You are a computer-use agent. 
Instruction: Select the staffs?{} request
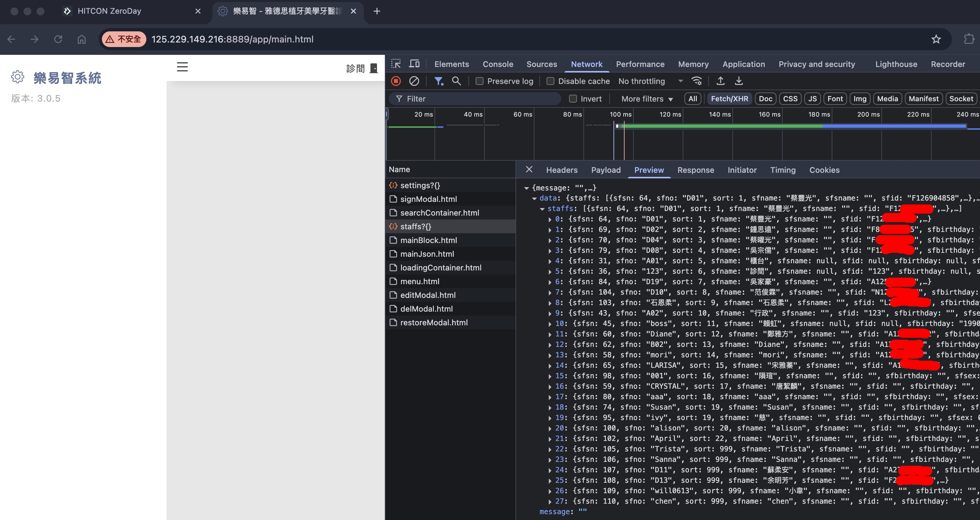pos(450,226)
